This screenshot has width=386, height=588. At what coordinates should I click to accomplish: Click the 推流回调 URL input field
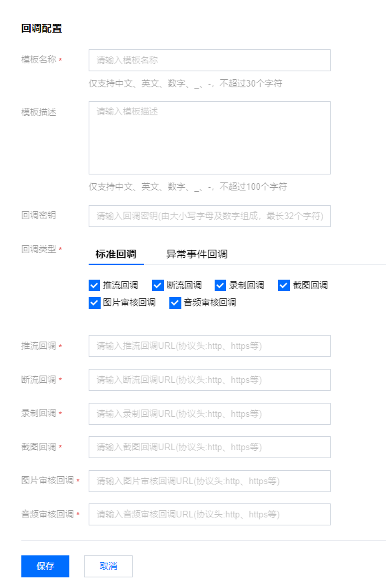click(x=209, y=346)
